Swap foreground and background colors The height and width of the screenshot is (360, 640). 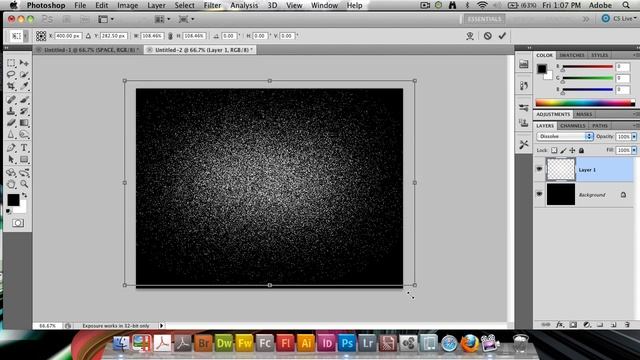(x=24, y=196)
